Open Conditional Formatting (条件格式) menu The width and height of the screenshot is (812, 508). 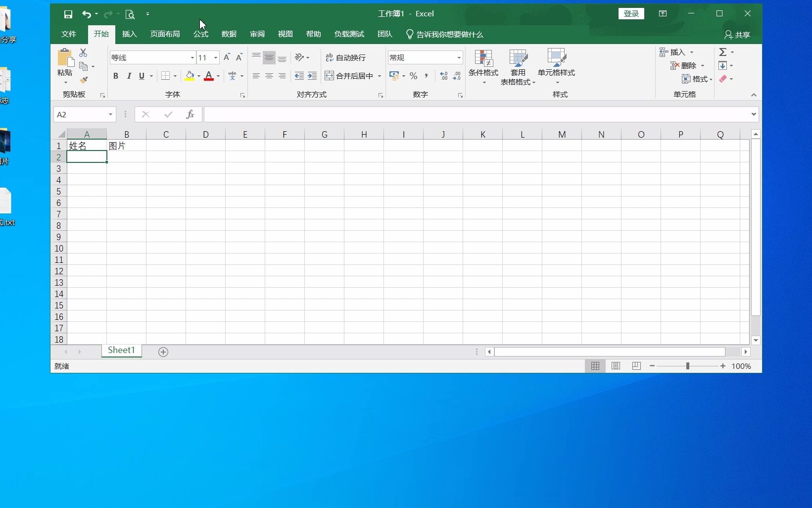483,67
